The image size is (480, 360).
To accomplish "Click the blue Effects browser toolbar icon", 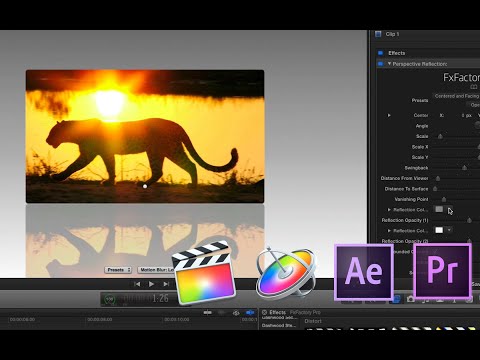I will [x=396, y=299].
